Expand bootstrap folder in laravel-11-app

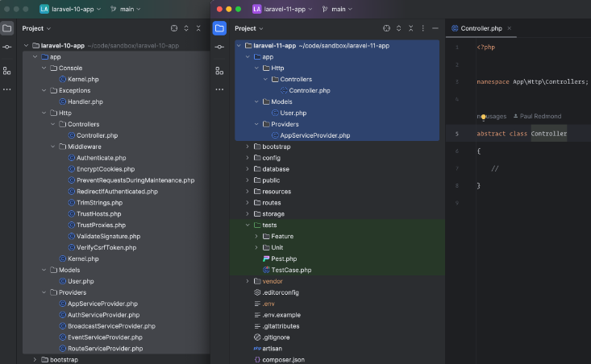point(248,147)
